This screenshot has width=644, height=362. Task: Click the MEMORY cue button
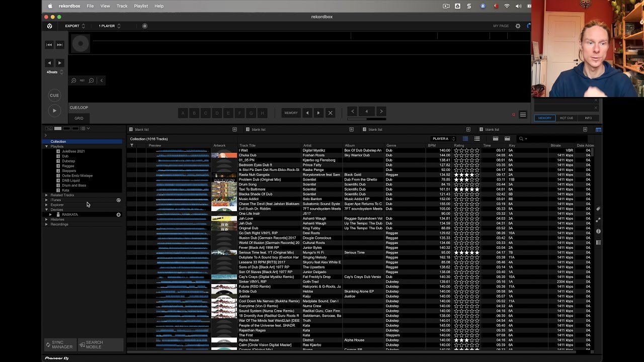point(291,113)
